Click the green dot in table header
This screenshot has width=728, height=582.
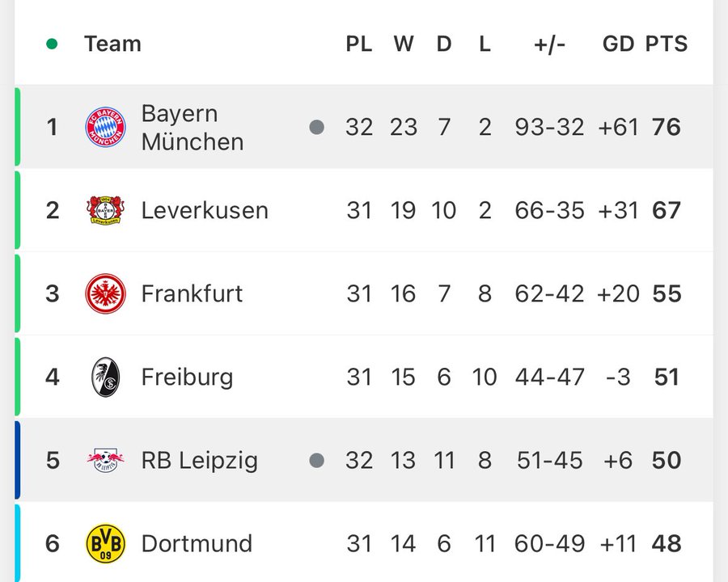pyautogui.click(x=53, y=44)
